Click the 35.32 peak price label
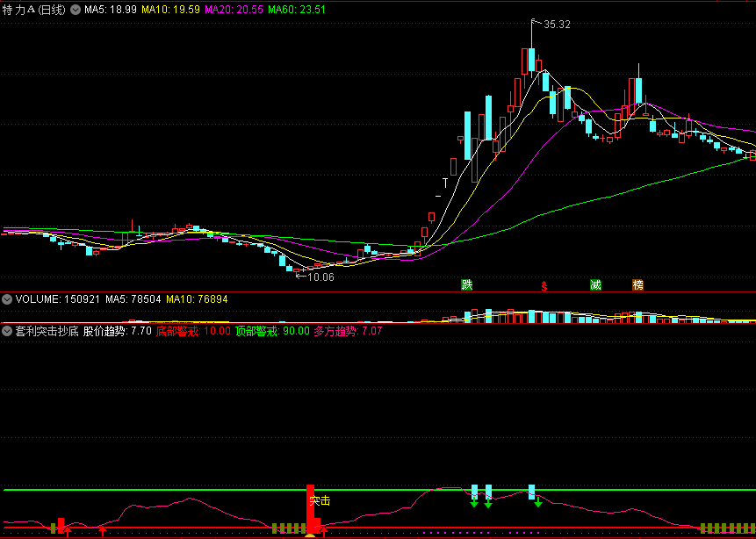 point(557,25)
